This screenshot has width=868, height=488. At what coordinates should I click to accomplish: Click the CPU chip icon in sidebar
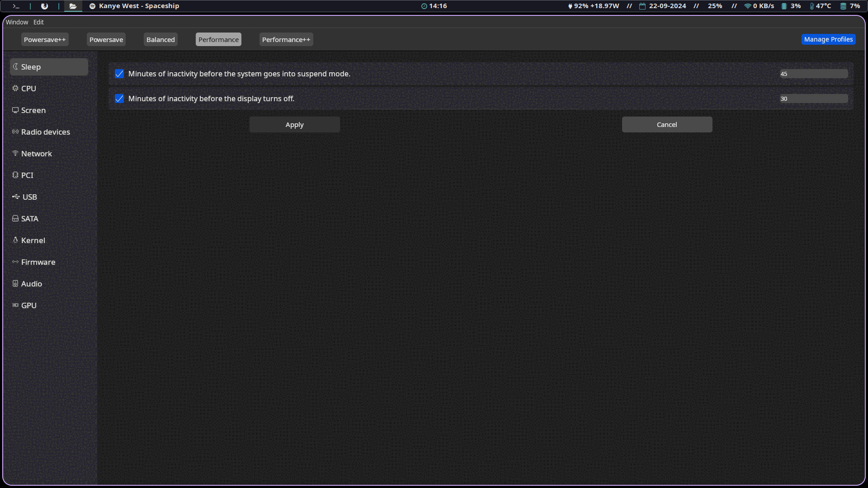click(x=15, y=89)
